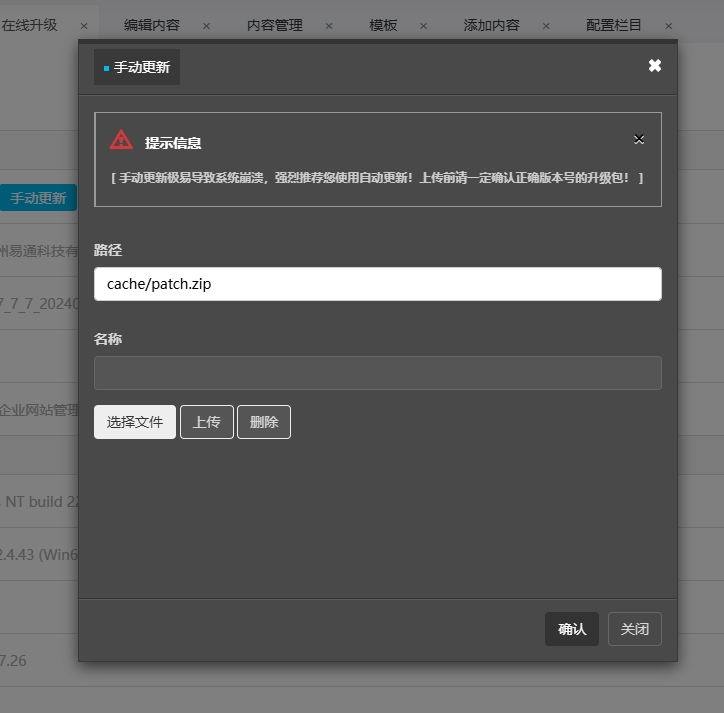724x713 pixels.
Task: Click the 上传 upload button
Action: point(206,422)
